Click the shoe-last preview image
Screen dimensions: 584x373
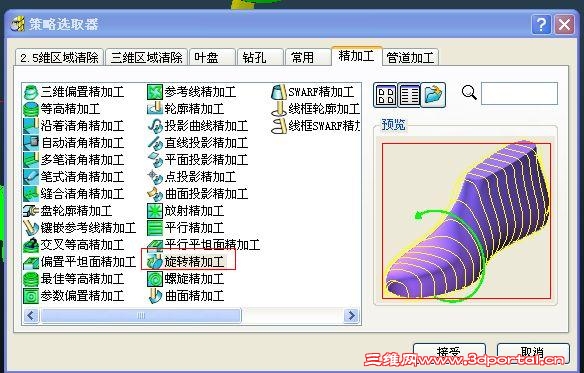pyautogui.click(x=466, y=221)
